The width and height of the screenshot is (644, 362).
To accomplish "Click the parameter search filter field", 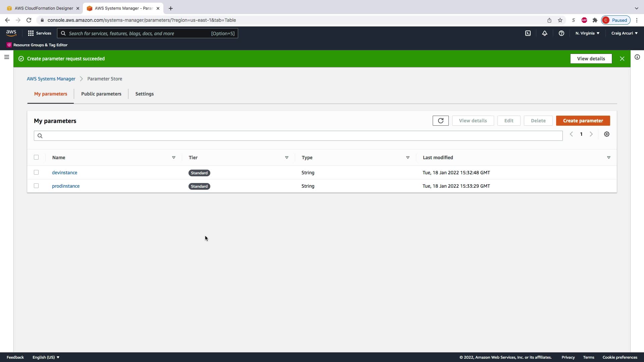I will point(298,136).
